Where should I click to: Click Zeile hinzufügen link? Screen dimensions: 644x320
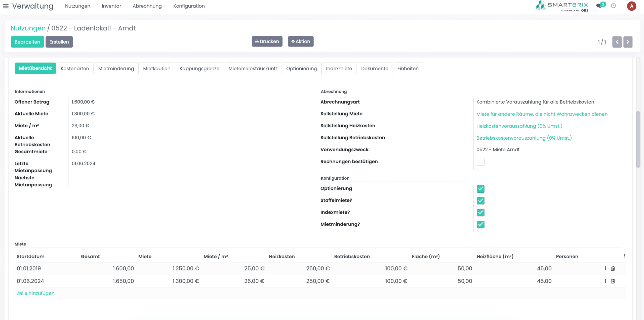(x=35, y=293)
